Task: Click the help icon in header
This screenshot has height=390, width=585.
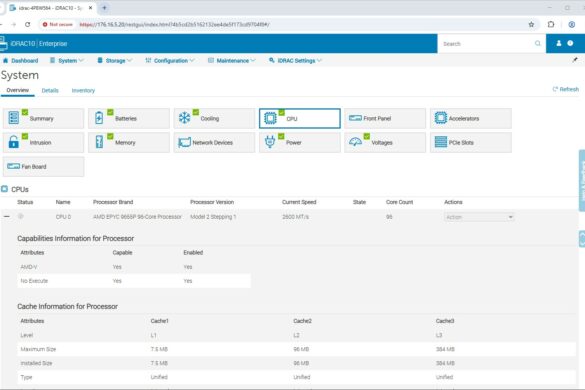Action: pos(570,43)
